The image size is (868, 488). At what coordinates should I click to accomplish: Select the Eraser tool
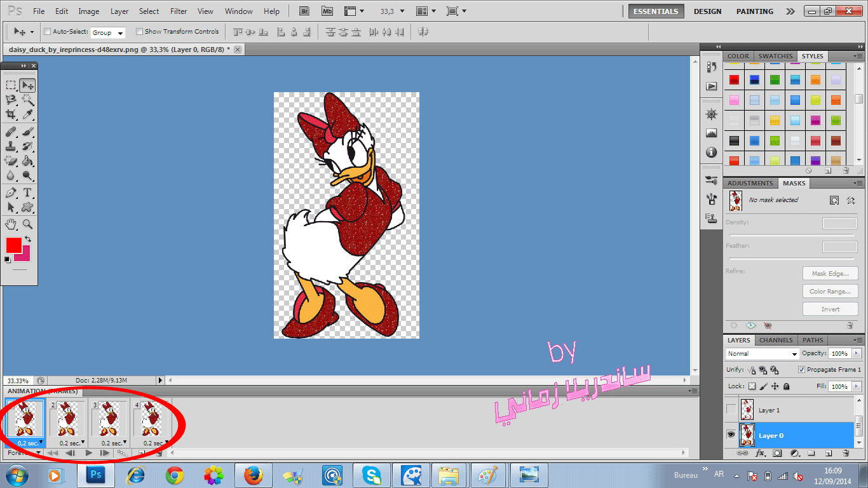pyautogui.click(x=11, y=161)
